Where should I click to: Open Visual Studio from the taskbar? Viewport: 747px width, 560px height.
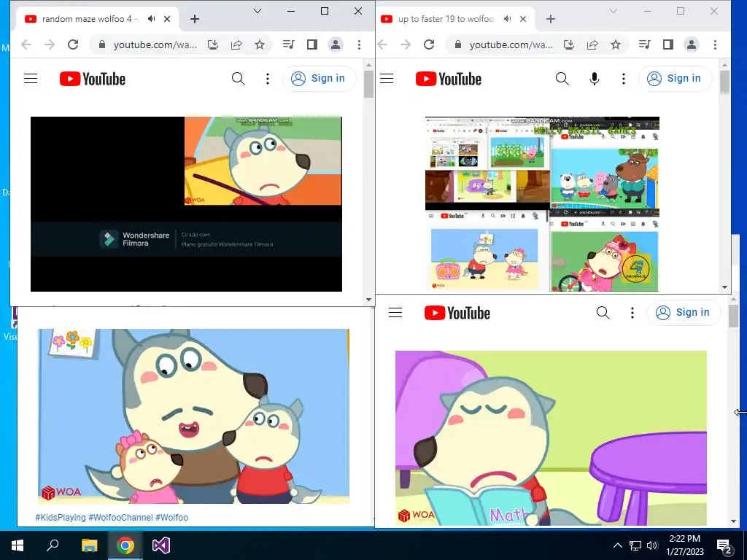click(161, 545)
